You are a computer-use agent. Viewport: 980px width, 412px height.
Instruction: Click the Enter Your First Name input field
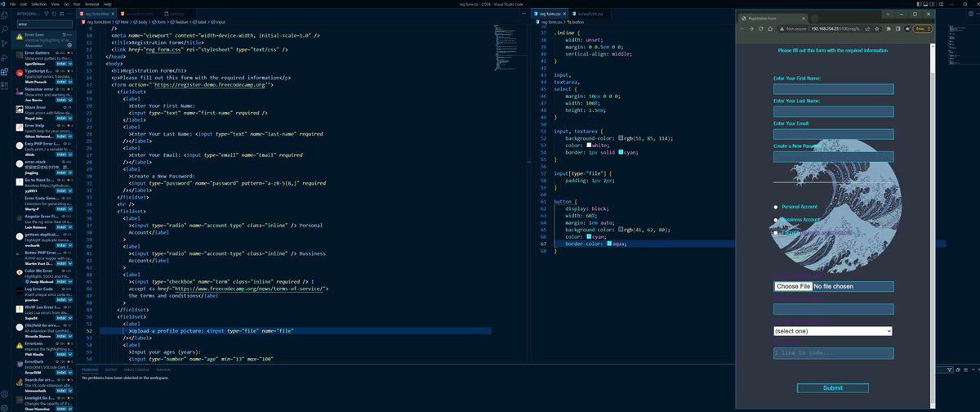click(833, 89)
